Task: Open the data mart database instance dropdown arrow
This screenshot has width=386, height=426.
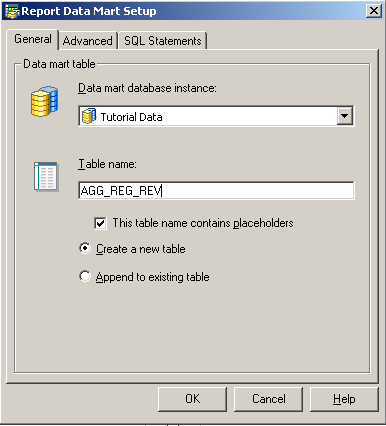Action: (x=344, y=116)
